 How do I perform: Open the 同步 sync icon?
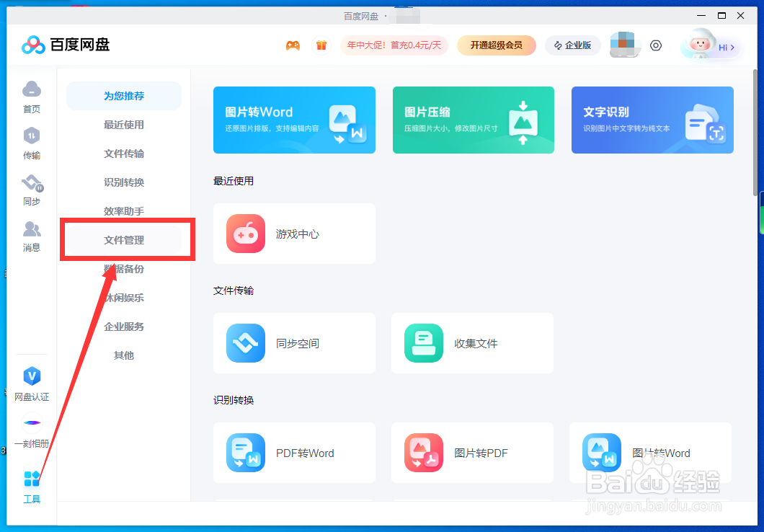pyautogui.click(x=32, y=190)
